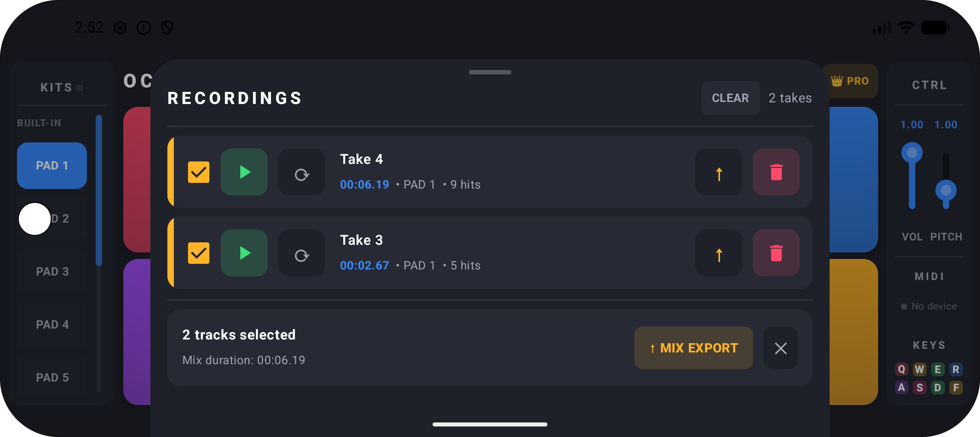Click the PITCH slider handle
Viewport: 980px width, 437px height.
coord(946,190)
